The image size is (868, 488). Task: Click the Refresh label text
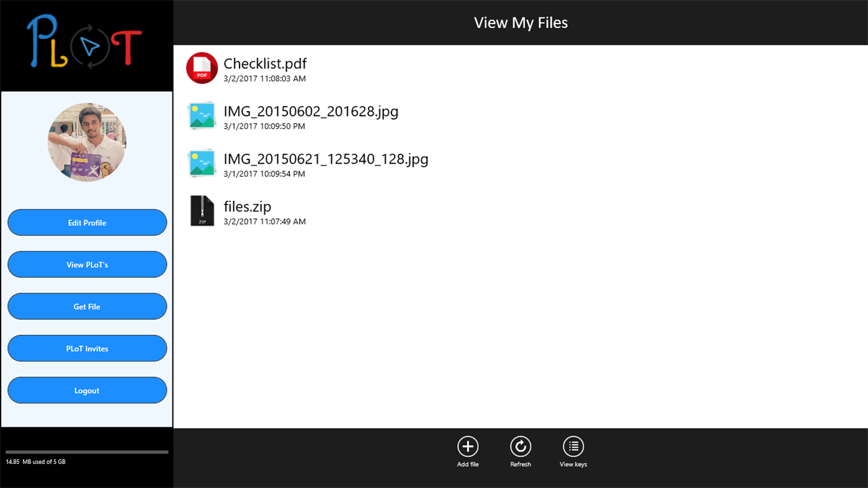click(521, 464)
